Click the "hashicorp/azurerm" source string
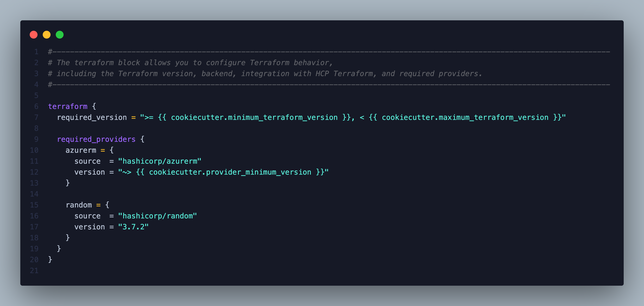This screenshot has width=644, height=306. (160, 161)
